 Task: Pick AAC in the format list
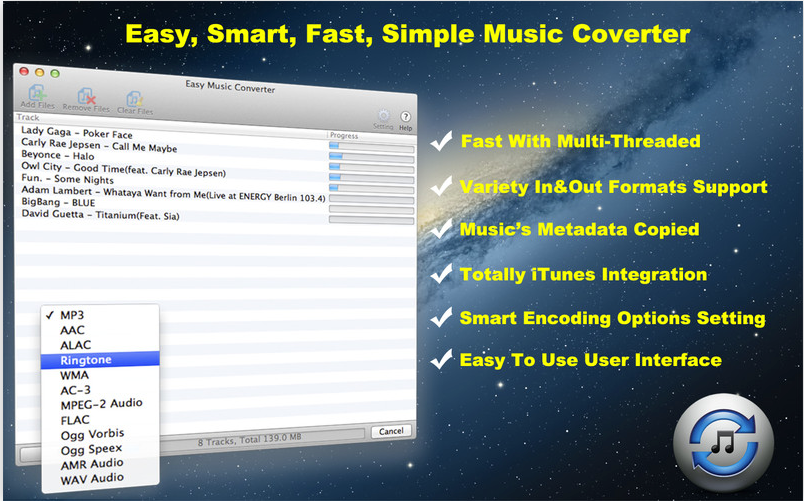pyautogui.click(x=72, y=329)
